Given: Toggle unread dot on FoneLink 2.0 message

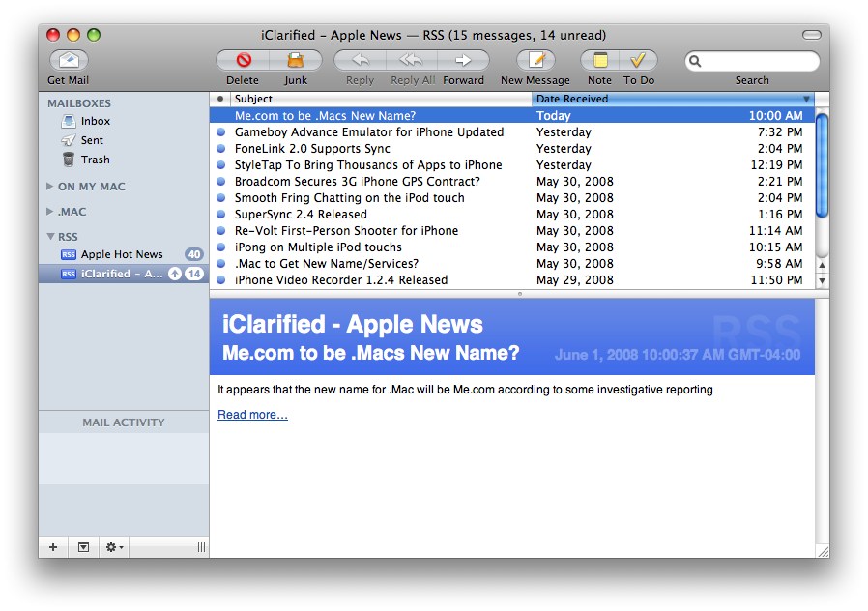Looking at the screenshot, I should pos(220,149).
